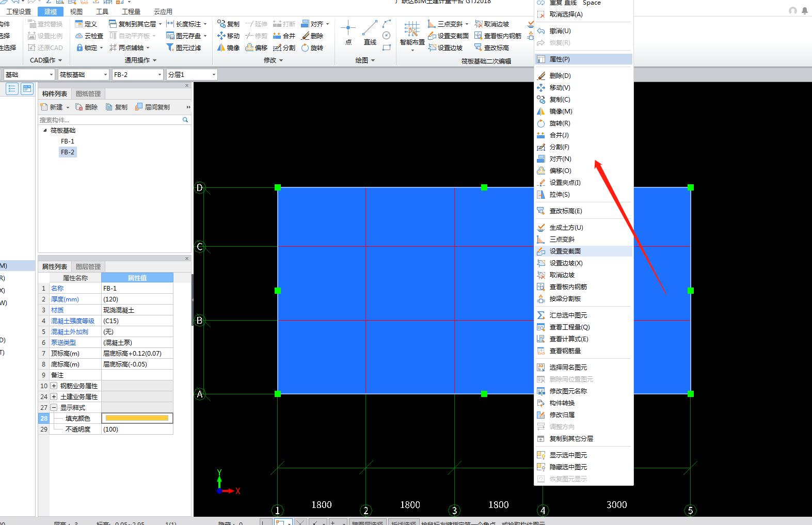Click the 旋转 rotate tool in ribbon

(x=312, y=47)
